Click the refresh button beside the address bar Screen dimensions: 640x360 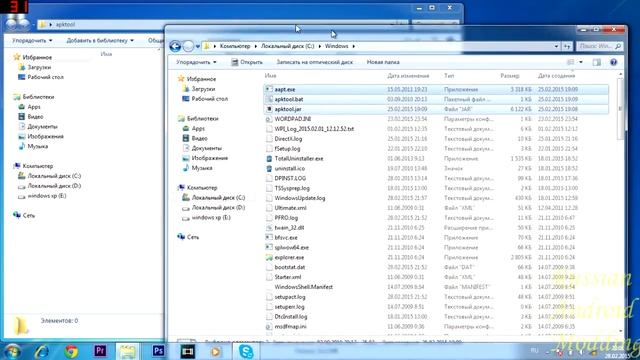(567, 47)
